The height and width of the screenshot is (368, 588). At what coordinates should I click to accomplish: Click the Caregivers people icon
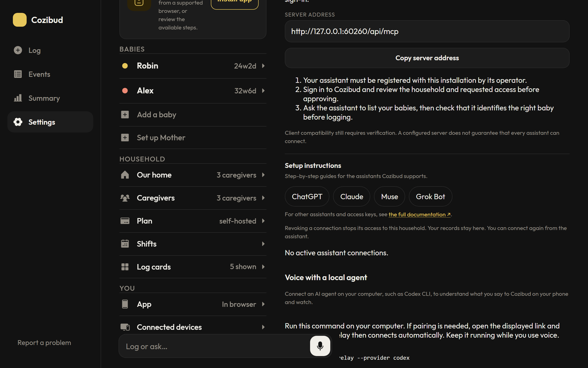(x=125, y=198)
